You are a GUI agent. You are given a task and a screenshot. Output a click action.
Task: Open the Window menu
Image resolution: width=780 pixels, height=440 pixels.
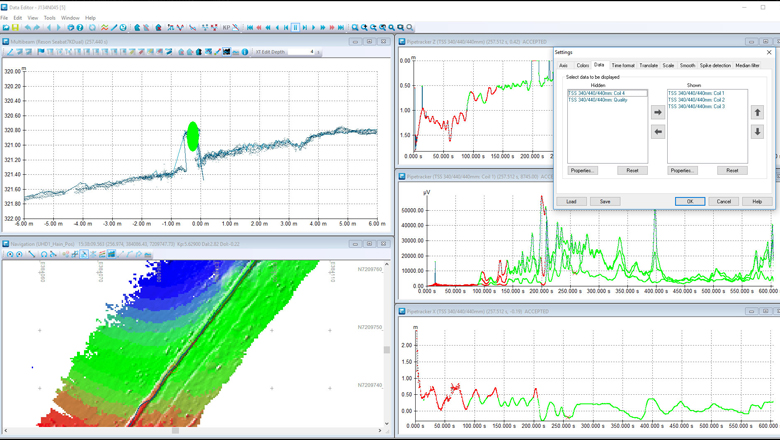70,18
